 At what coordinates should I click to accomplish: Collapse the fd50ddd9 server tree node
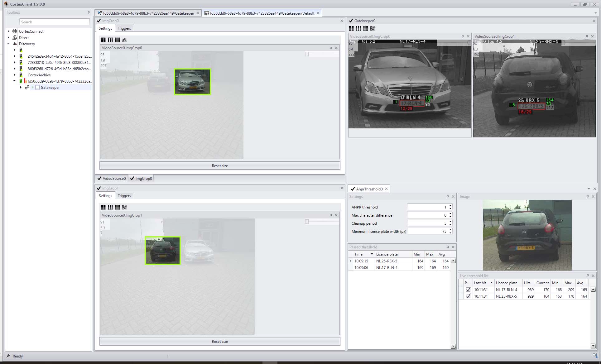[14, 81]
